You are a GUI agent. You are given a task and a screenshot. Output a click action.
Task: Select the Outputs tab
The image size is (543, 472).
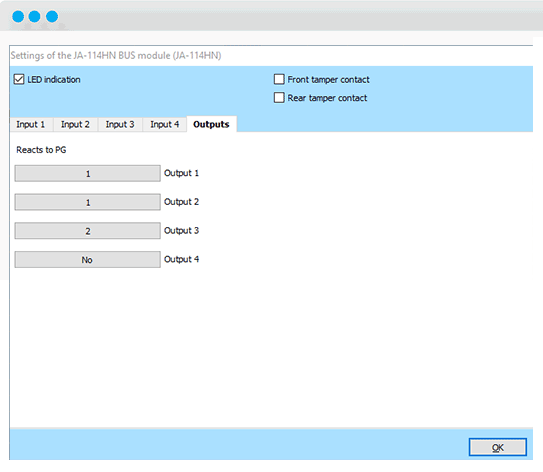(211, 124)
